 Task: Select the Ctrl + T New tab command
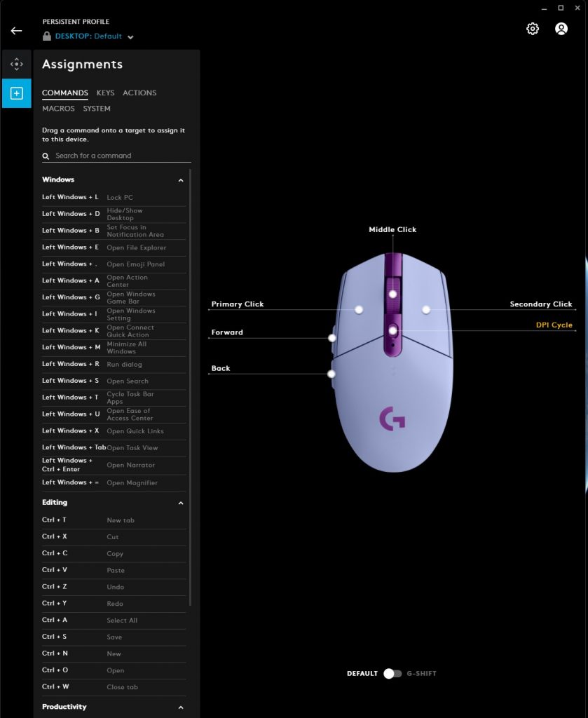click(x=114, y=520)
